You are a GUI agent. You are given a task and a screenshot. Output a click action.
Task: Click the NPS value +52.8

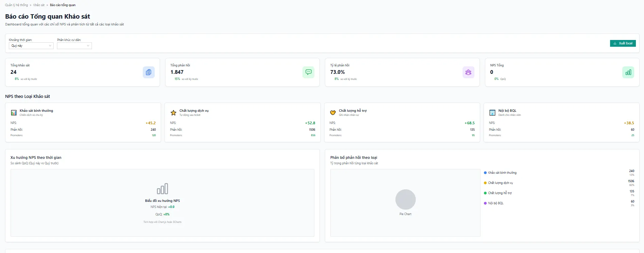(310, 123)
